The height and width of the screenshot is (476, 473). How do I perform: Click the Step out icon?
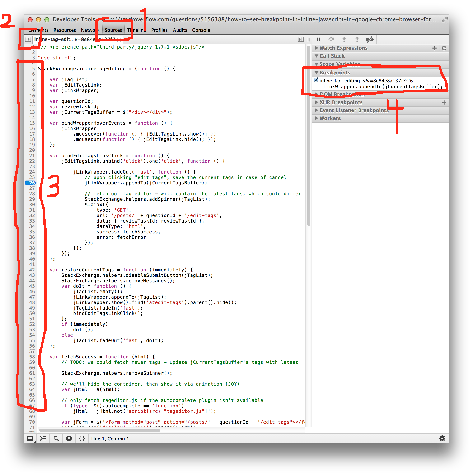tap(357, 39)
